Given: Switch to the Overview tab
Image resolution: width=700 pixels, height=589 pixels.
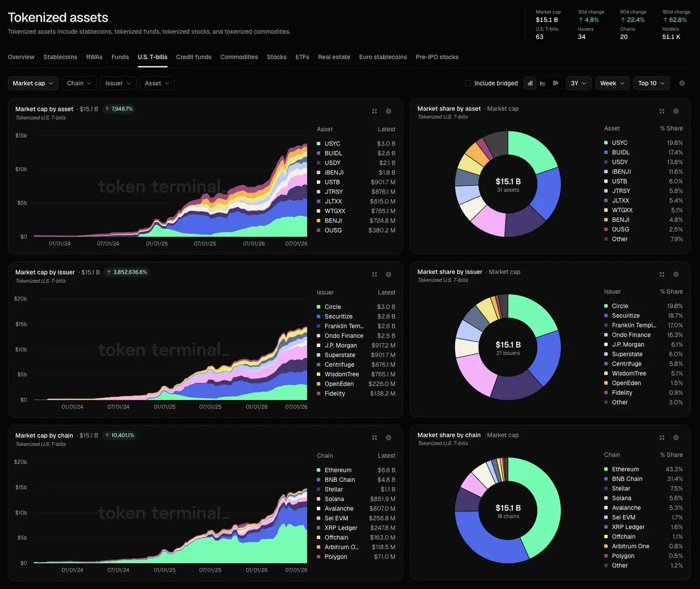Looking at the screenshot, I should pos(21,57).
